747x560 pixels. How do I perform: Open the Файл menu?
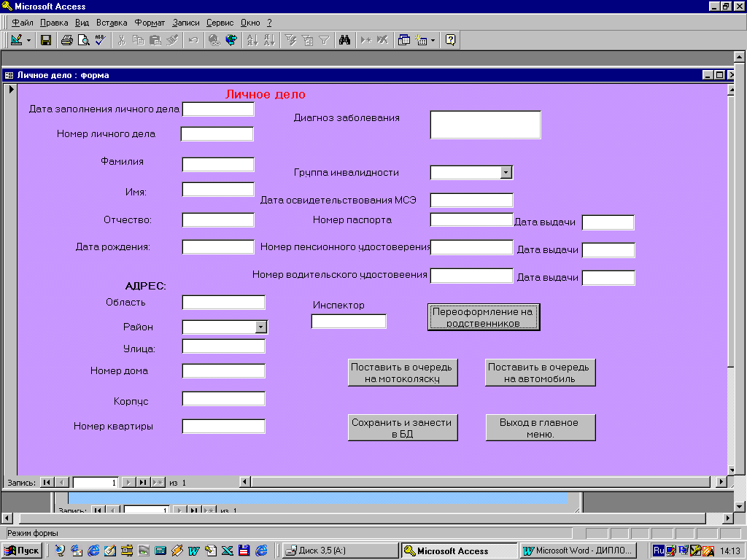23,23
